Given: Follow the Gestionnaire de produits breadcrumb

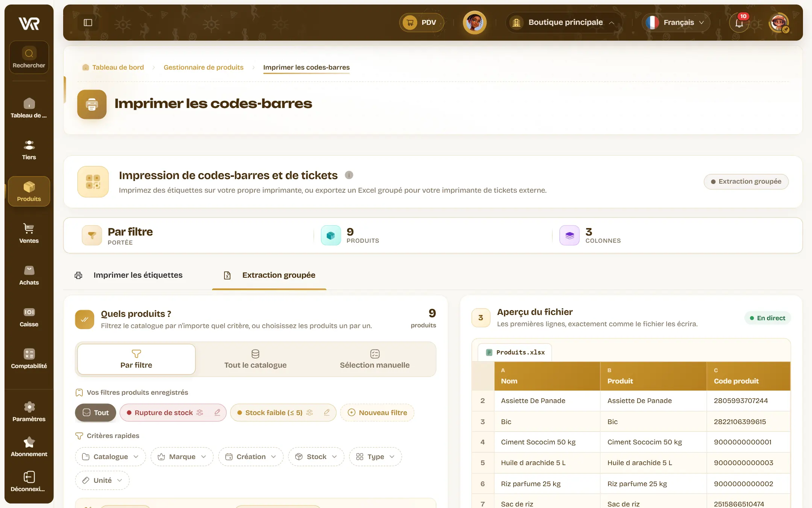Looking at the screenshot, I should click(x=203, y=67).
